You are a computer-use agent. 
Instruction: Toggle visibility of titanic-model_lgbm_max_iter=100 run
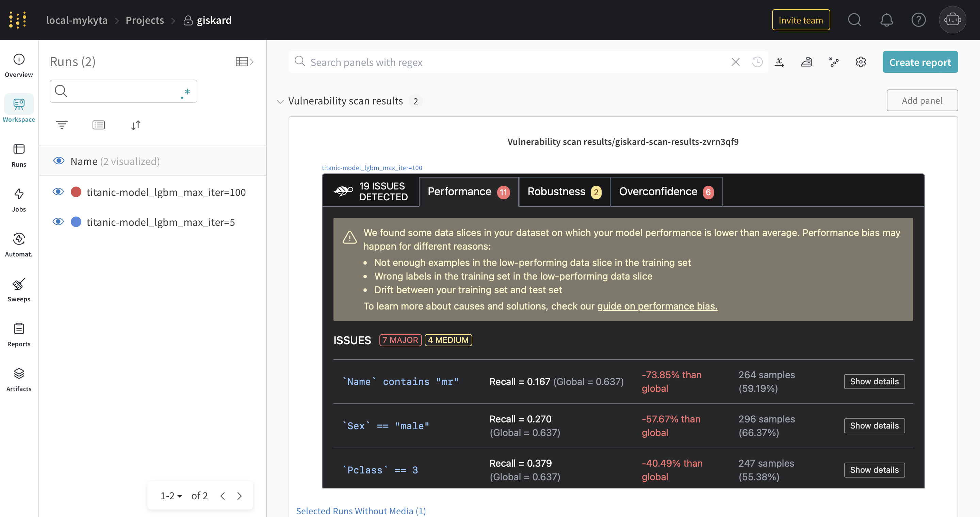[58, 191]
